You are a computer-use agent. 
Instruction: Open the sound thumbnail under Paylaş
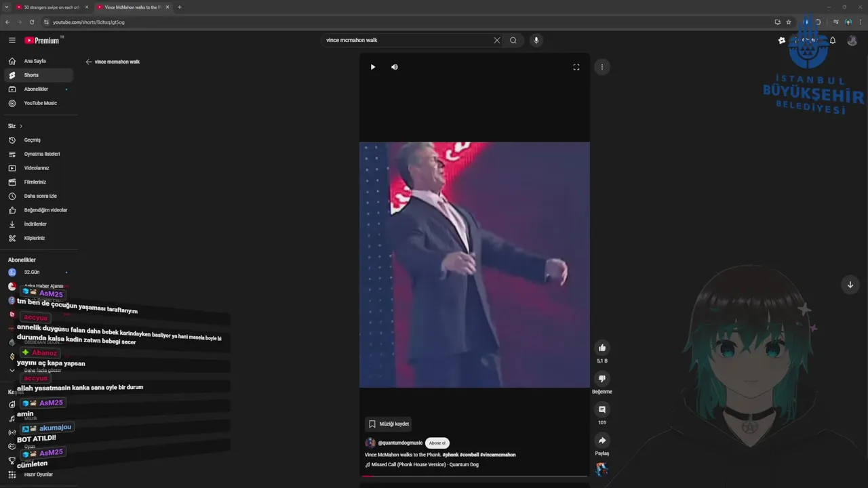602,469
